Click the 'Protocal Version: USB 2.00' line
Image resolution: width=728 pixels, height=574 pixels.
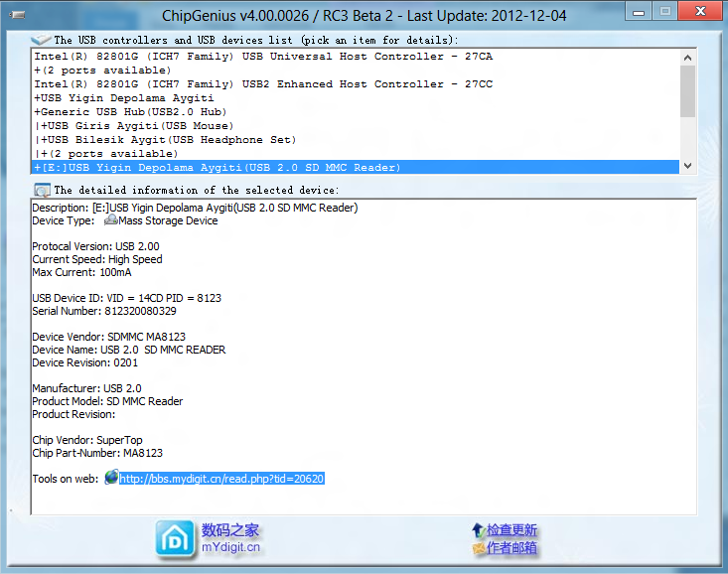coord(95,246)
